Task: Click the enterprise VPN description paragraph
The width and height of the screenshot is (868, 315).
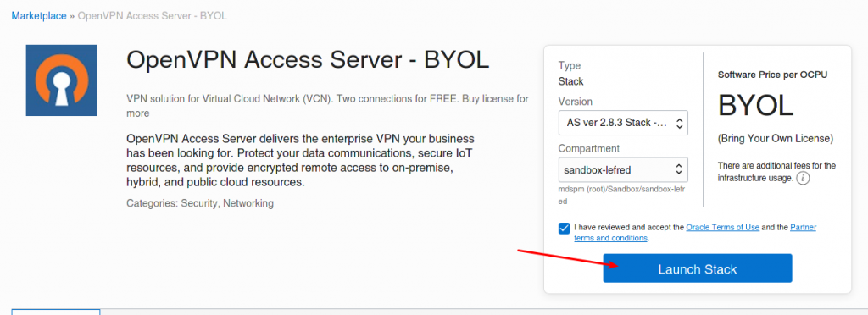Action: (x=301, y=160)
